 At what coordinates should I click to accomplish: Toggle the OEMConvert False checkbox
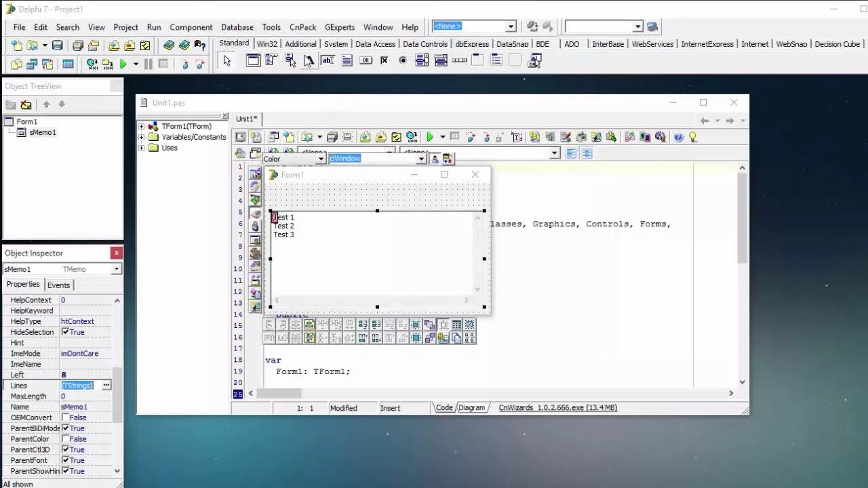click(x=66, y=418)
